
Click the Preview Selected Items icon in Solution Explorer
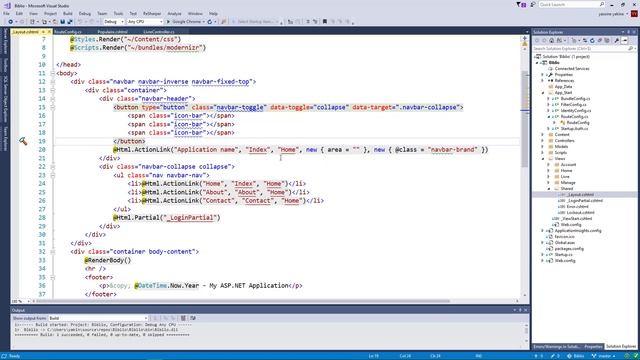pos(625,40)
